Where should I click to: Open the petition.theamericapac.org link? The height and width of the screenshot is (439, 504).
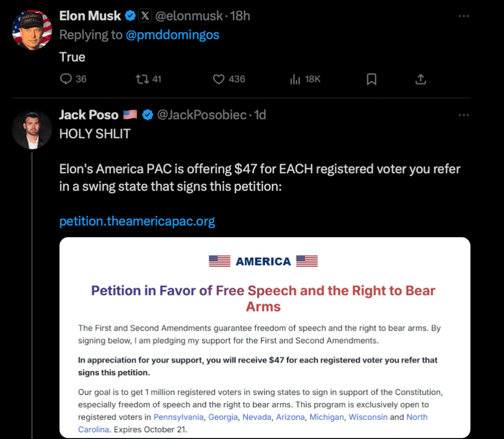137,221
